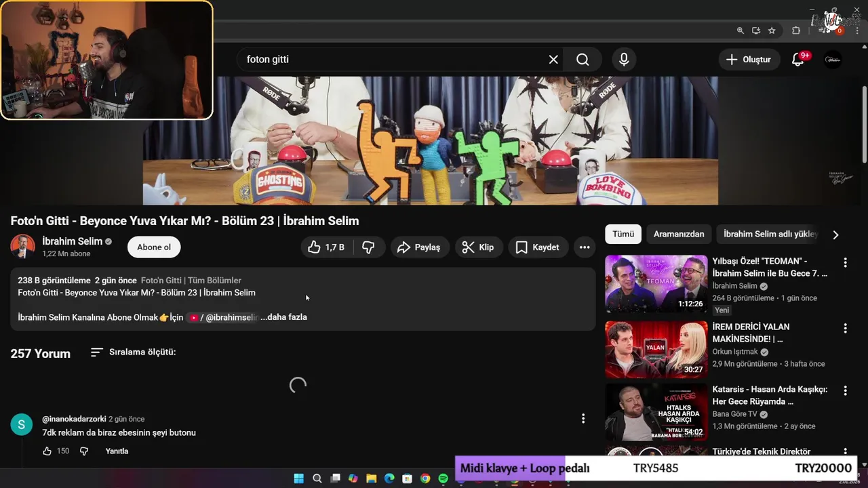The width and height of the screenshot is (868, 488).
Task: Open options menu for @inanokadarzorki comment
Action: click(x=583, y=419)
